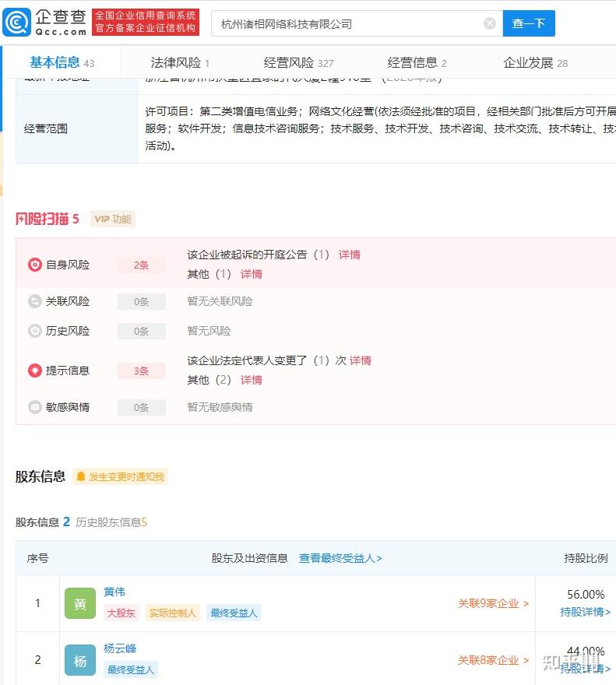Screen dimensions: 616x685
Task: Switch to the 经营风险 tab
Action: pos(298,63)
